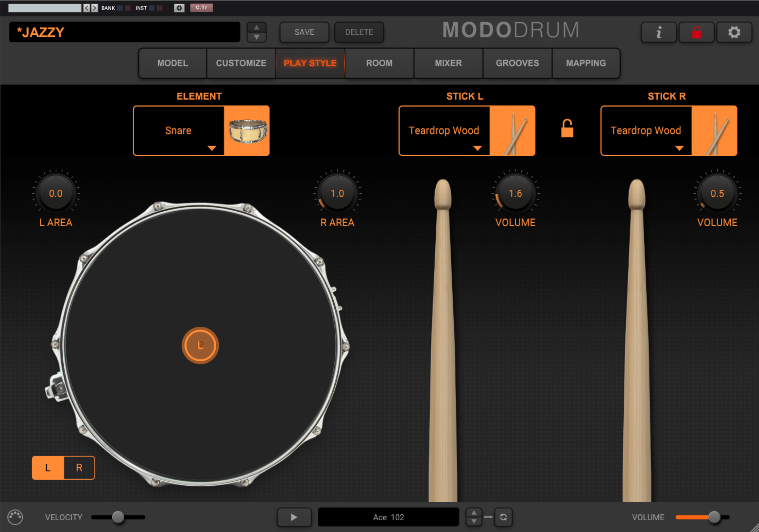Click the L AREA knob showing 0.0
Screen dimensions: 759x532
point(56,193)
